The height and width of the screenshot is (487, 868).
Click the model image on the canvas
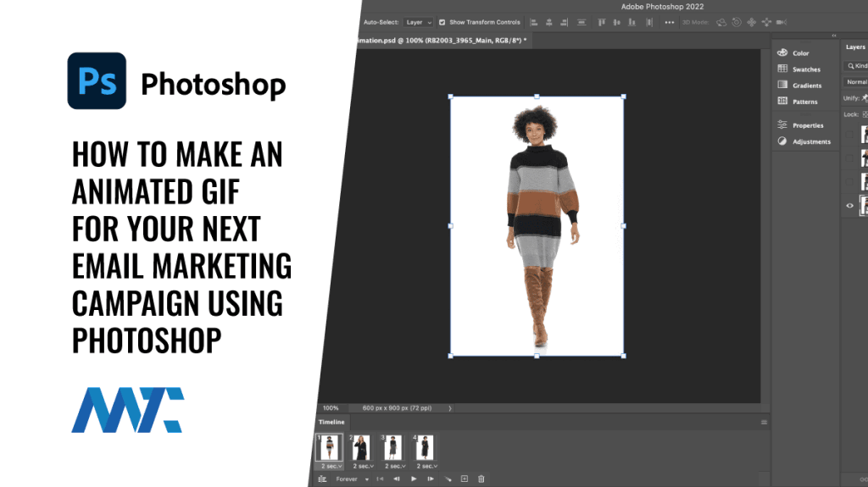coord(538,224)
